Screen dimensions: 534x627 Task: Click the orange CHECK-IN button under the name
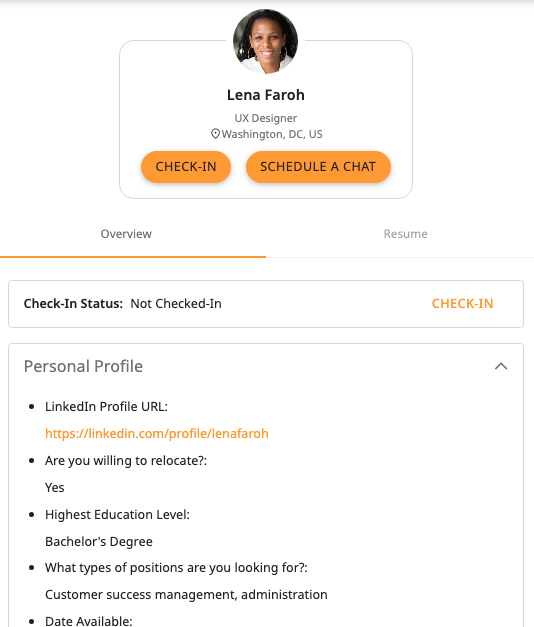186,167
